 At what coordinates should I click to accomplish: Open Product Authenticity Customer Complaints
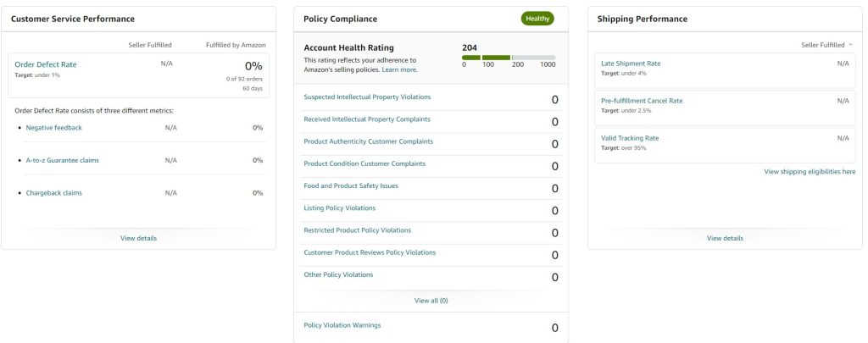[369, 141]
